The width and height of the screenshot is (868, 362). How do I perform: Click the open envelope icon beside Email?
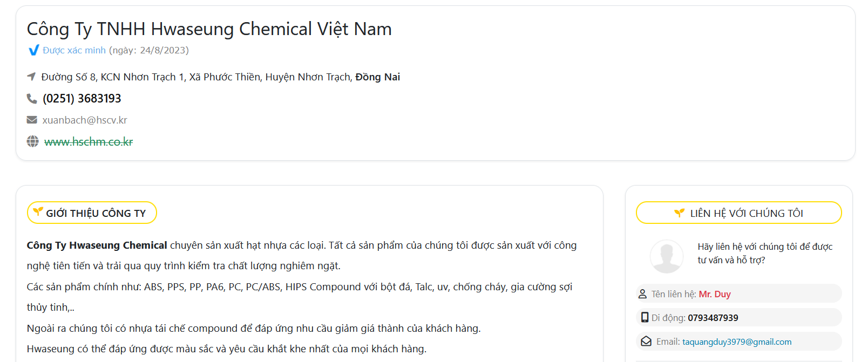(646, 341)
